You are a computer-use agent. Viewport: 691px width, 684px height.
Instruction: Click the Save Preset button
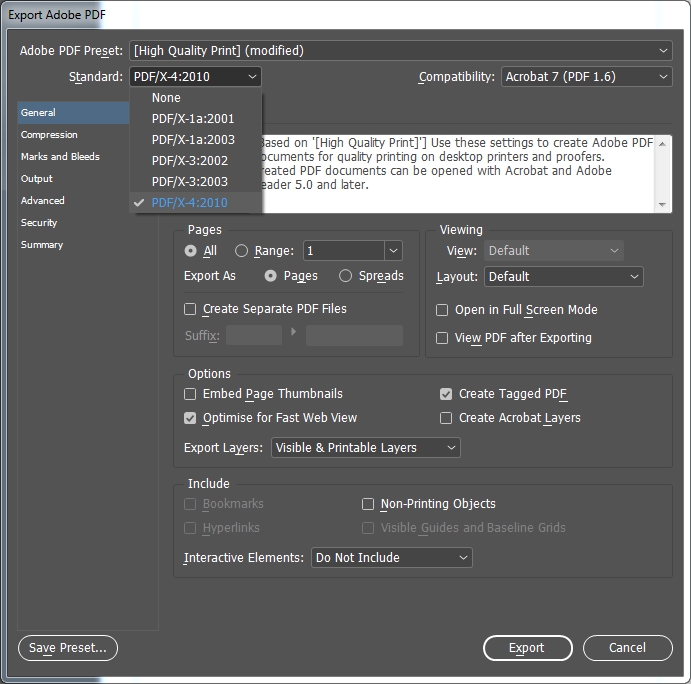[x=68, y=648]
